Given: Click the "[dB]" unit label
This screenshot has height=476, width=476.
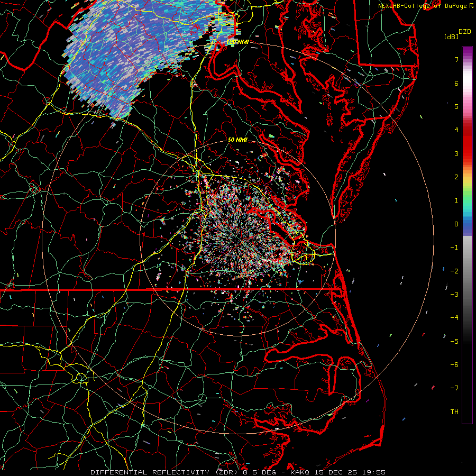Looking at the screenshot, I should [451, 36].
